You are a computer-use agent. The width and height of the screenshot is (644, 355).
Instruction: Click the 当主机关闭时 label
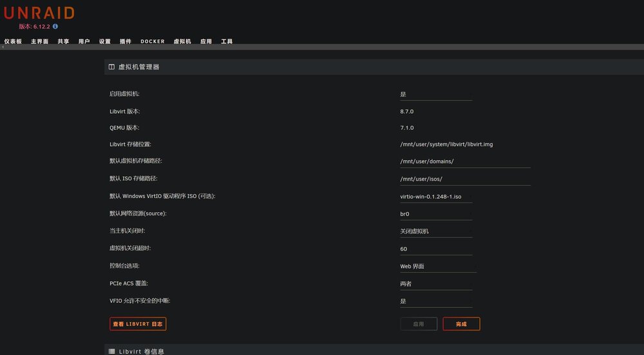(128, 231)
